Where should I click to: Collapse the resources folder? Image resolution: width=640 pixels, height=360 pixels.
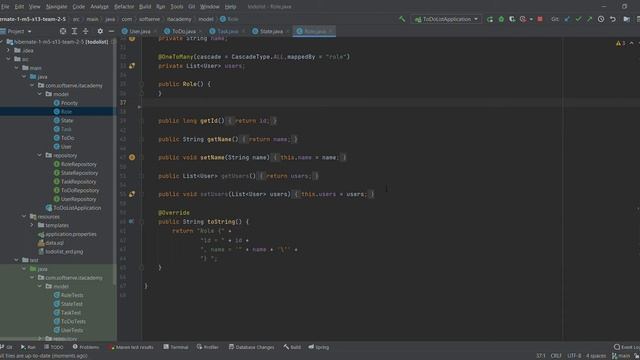[x=24, y=216]
